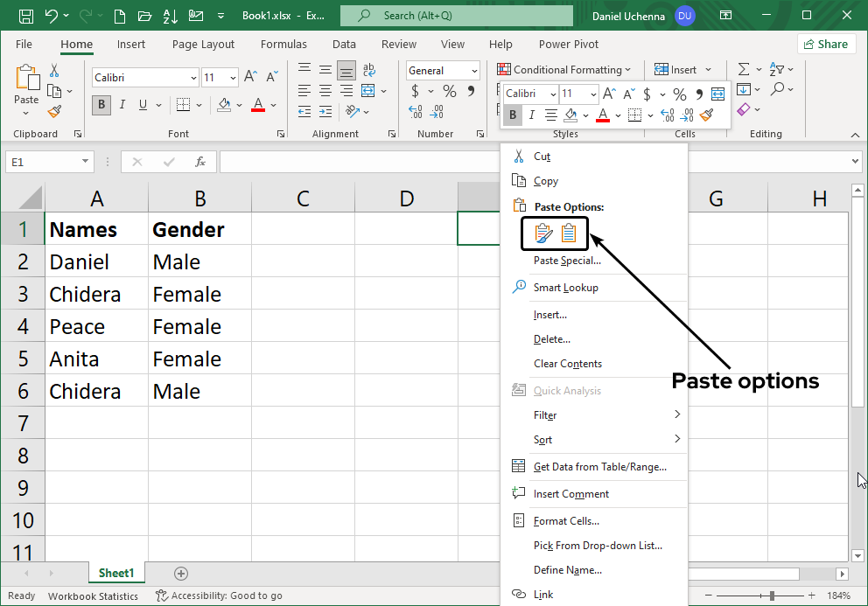Apply the red font color from the ribbon
The image size is (868, 606).
tap(258, 105)
